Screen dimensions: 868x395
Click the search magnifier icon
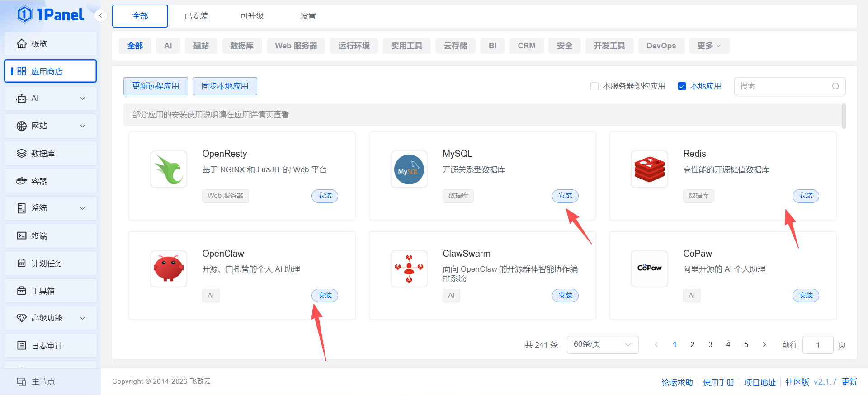coord(835,86)
